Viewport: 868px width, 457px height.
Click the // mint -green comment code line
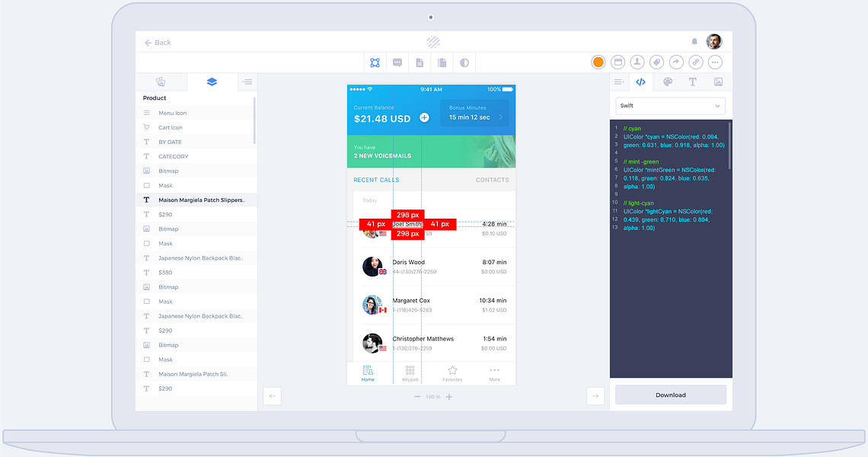(x=641, y=161)
